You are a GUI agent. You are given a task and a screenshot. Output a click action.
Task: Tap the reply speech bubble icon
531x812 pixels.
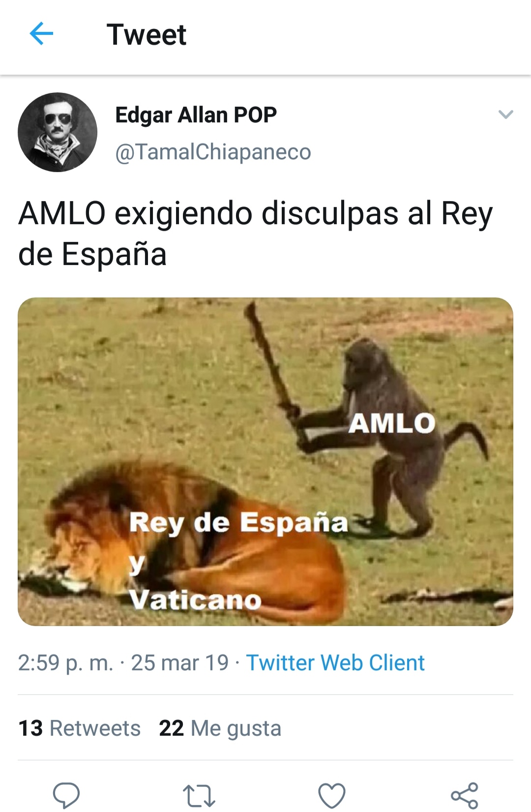click(x=66, y=795)
